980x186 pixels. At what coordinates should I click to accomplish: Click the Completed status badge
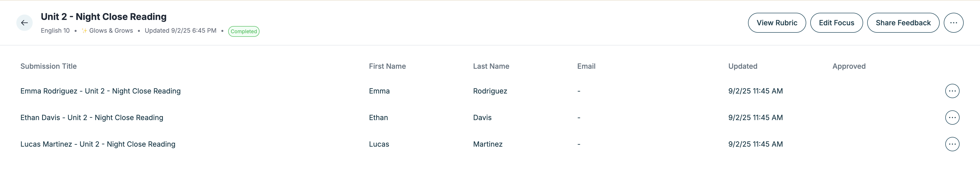click(x=243, y=31)
